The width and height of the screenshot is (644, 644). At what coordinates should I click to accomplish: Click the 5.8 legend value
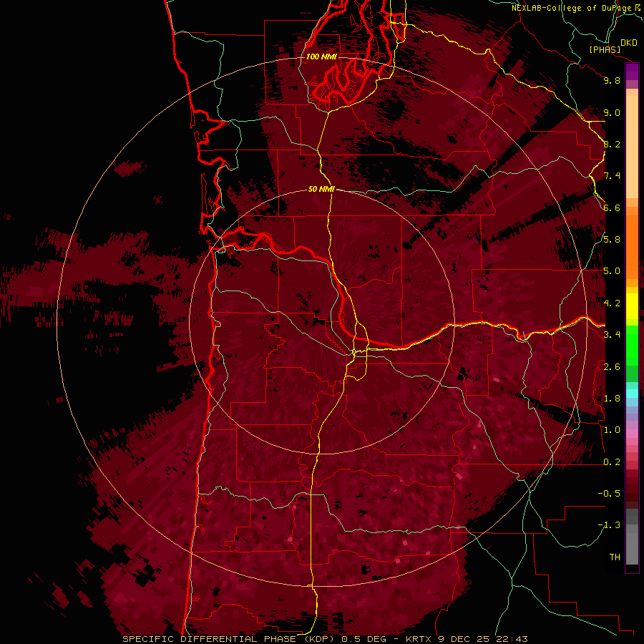[612, 240]
